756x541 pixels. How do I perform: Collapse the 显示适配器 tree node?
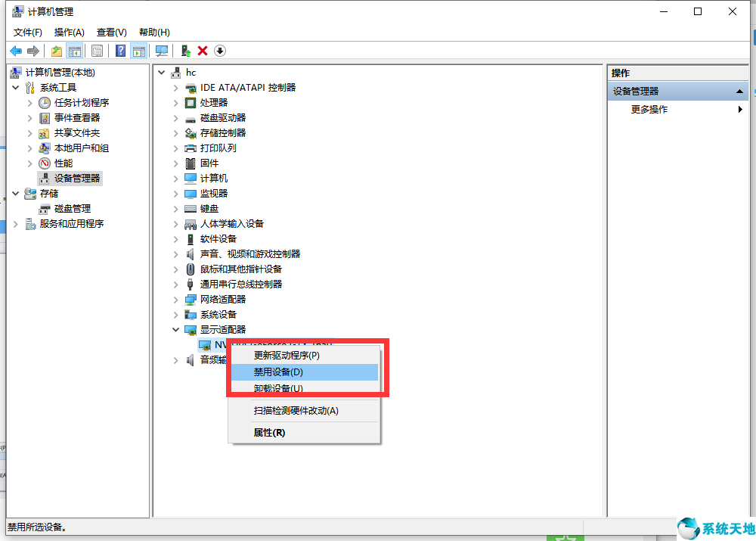pyautogui.click(x=175, y=329)
